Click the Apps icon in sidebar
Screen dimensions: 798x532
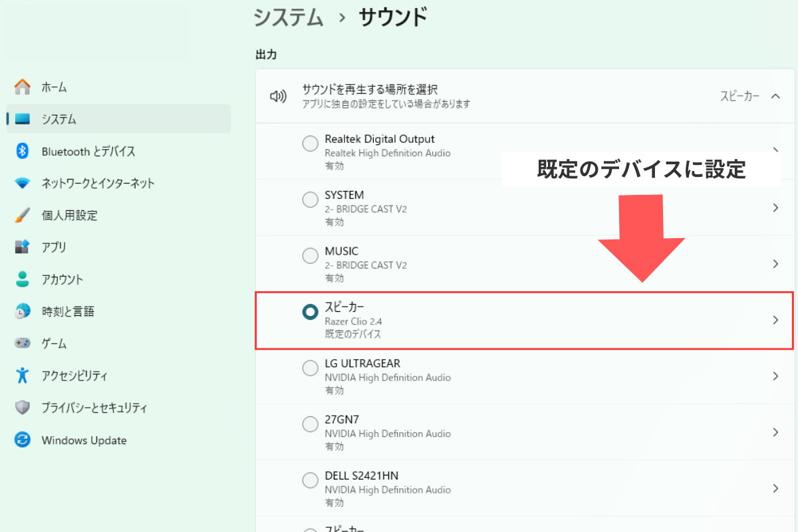[23, 247]
